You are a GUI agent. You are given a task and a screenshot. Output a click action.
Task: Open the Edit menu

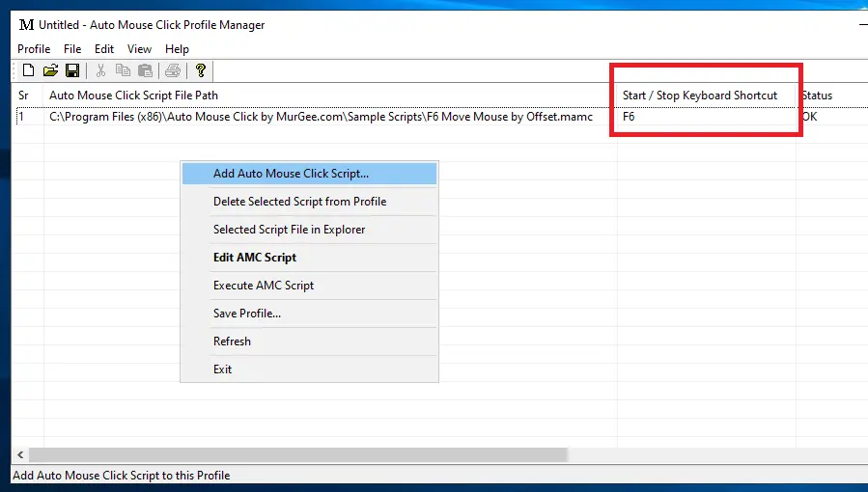click(104, 49)
